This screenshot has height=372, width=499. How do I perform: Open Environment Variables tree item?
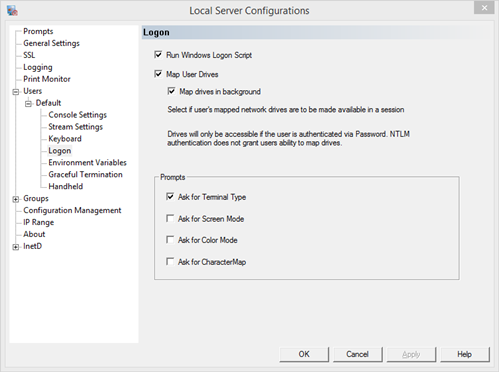tap(87, 163)
